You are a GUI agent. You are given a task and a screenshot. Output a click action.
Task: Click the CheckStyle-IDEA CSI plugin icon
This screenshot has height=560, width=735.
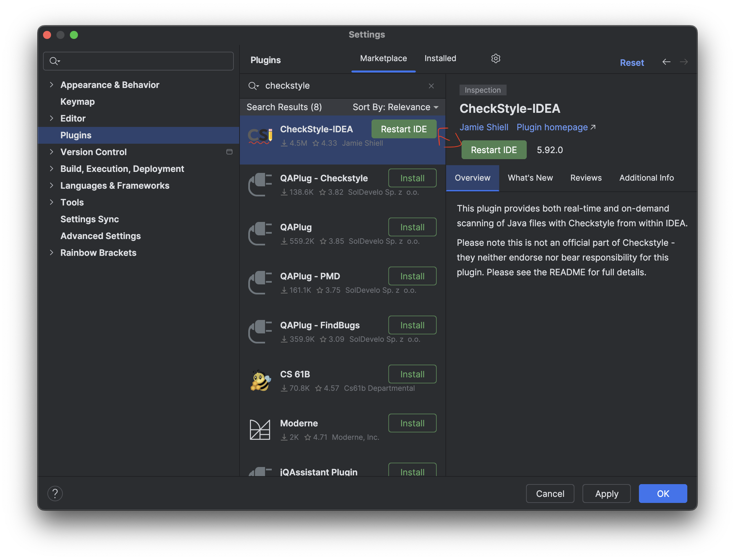[x=260, y=136]
